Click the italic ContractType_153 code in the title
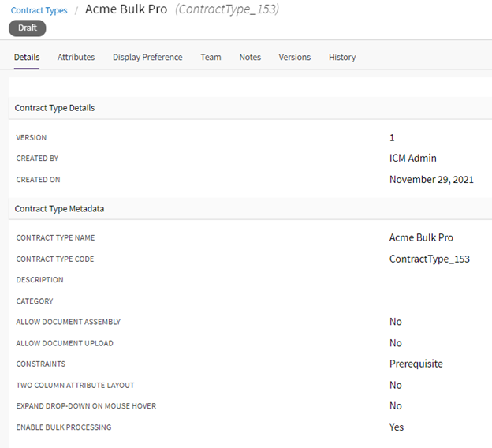This screenshot has width=492, height=448. tap(227, 10)
